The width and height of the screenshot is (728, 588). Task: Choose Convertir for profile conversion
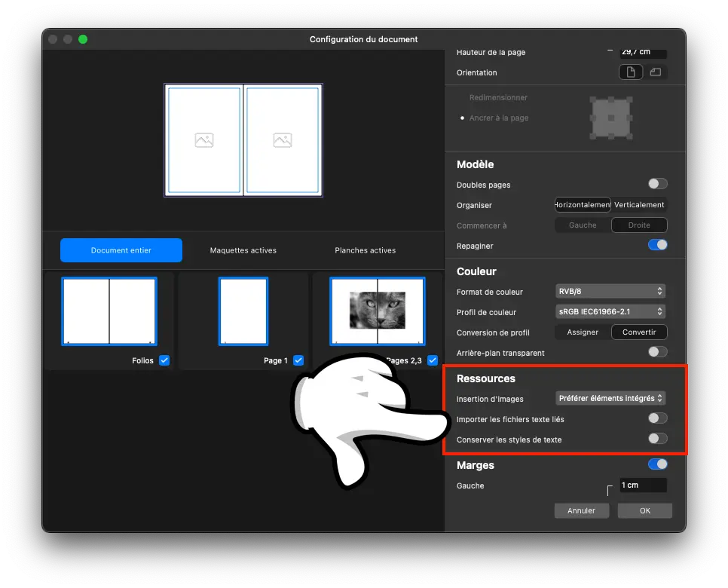(x=639, y=332)
